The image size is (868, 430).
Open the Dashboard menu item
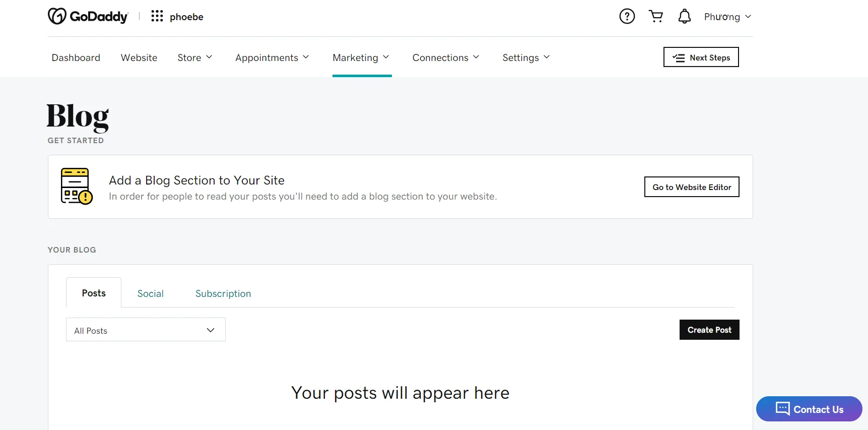point(76,57)
